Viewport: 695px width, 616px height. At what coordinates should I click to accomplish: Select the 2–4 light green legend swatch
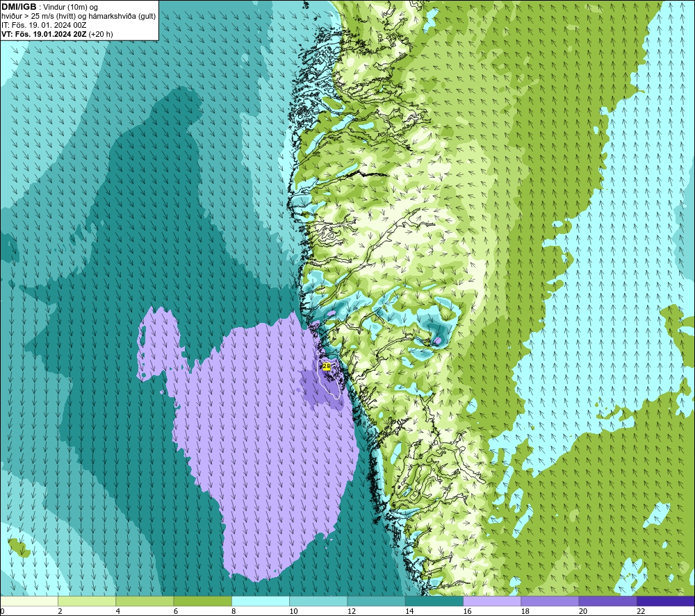click(87, 601)
